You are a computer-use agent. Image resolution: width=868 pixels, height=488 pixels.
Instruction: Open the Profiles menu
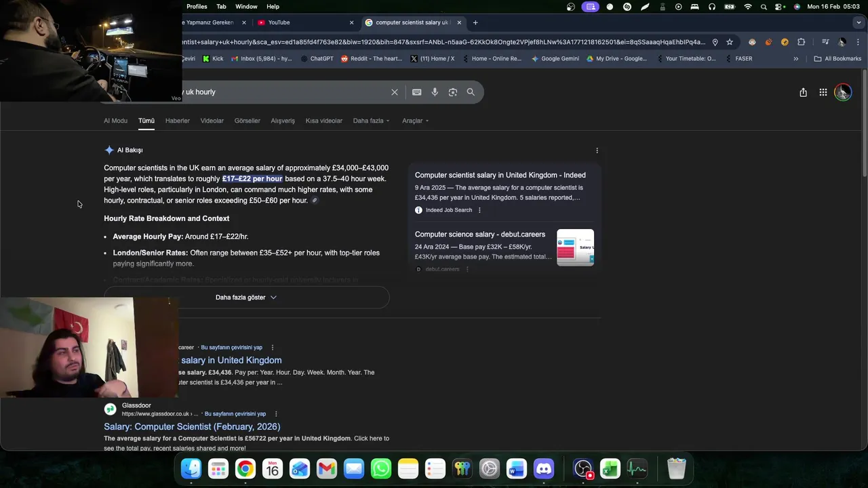click(197, 7)
